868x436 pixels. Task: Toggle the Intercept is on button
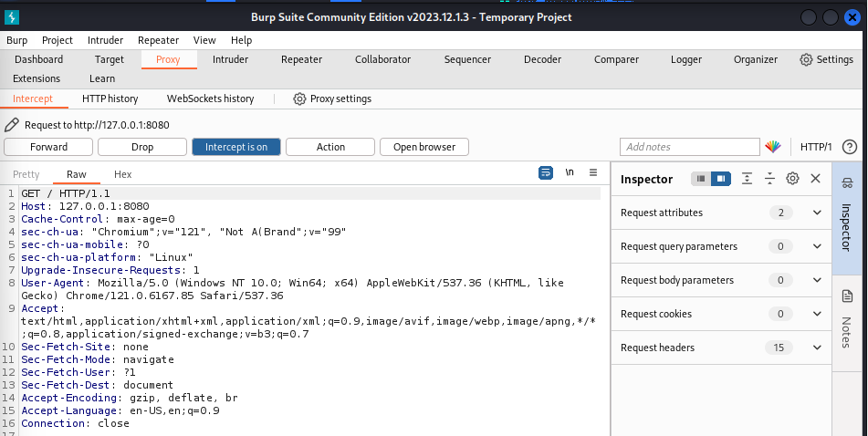236,147
